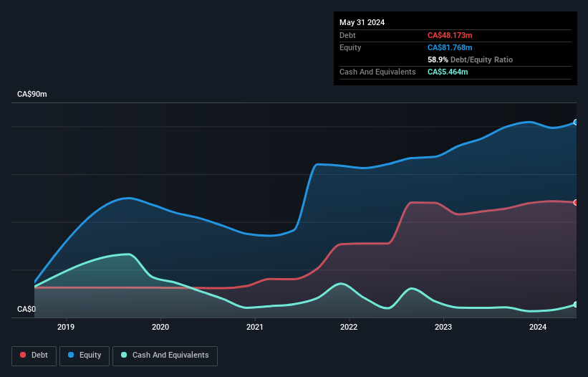Click the CA$0 y-axis label

tap(26, 309)
